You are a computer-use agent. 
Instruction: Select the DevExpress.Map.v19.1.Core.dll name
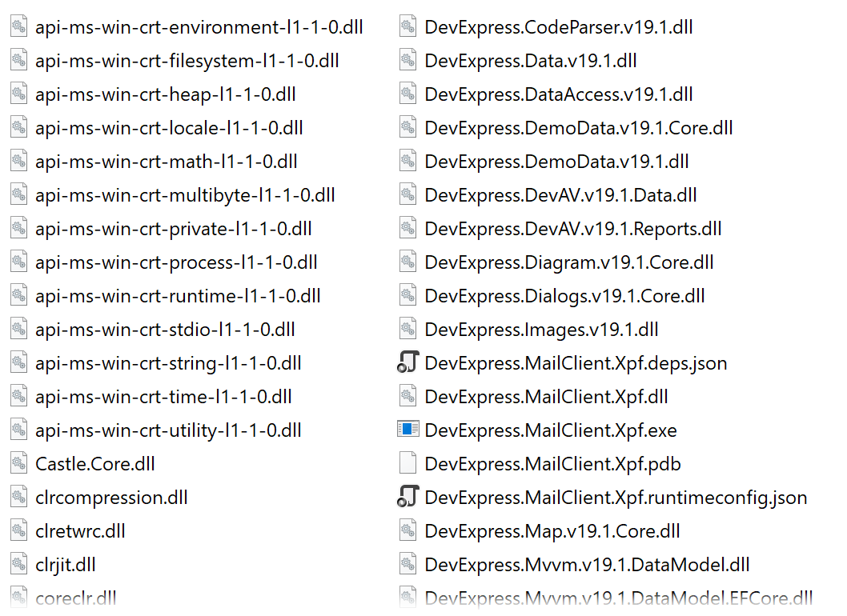click(x=552, y=531)
